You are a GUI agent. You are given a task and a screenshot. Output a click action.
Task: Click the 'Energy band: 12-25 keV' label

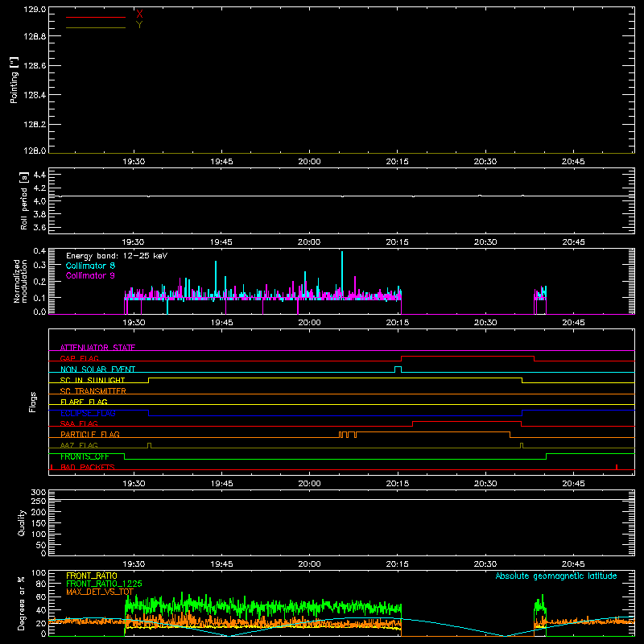(117, 256)
